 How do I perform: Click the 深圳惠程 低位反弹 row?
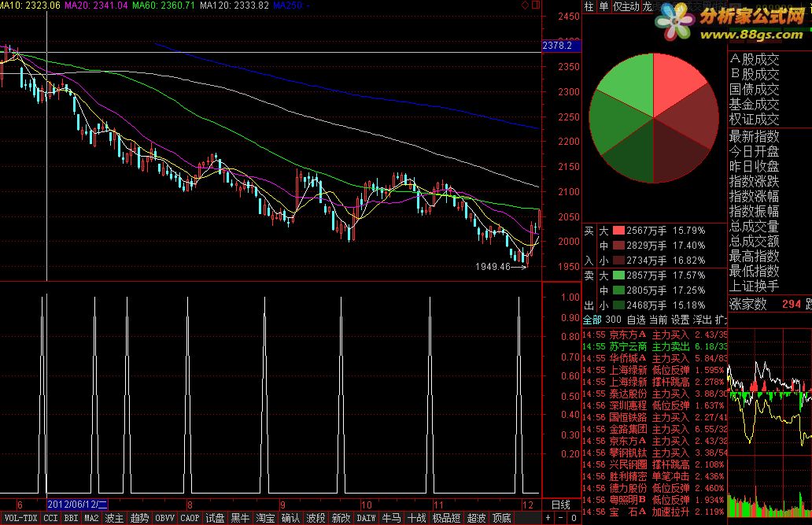(655, 405)
